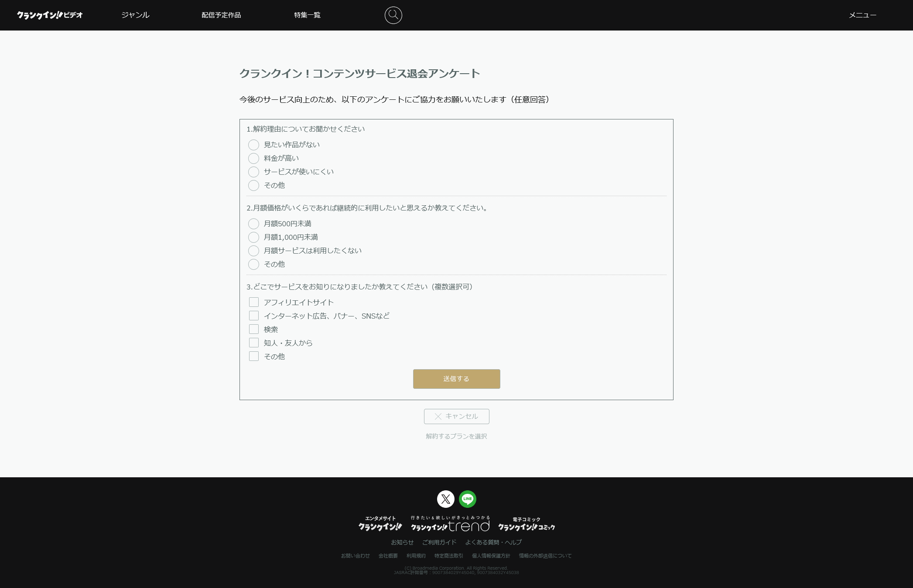The height and width of the screenshot is (588, 913).
Task: Open the LINE social icon
Action: pyautogui.click(x=468, y=499)
